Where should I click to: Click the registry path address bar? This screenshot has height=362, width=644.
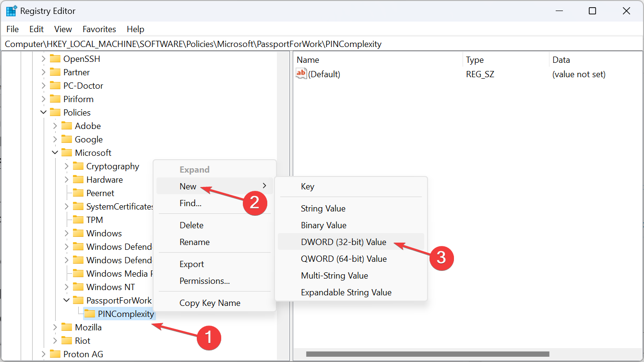322,44
